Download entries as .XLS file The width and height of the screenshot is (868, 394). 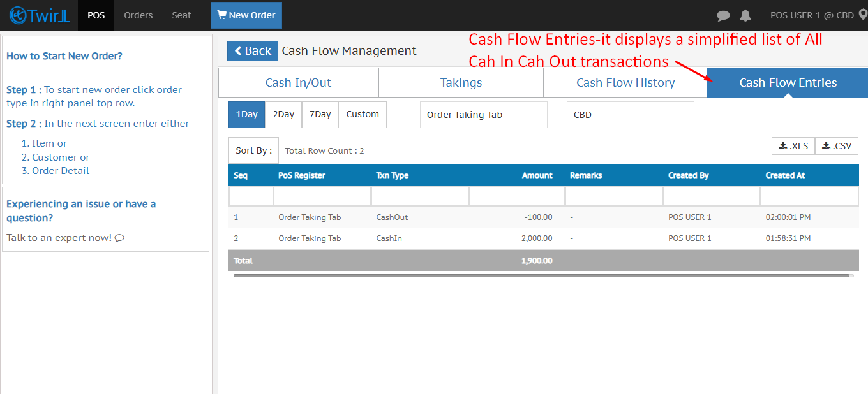pos(793,146)
